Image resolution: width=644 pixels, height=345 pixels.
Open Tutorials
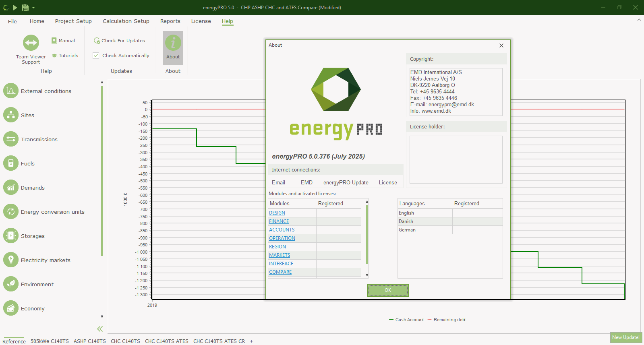(x=65, y=56)
